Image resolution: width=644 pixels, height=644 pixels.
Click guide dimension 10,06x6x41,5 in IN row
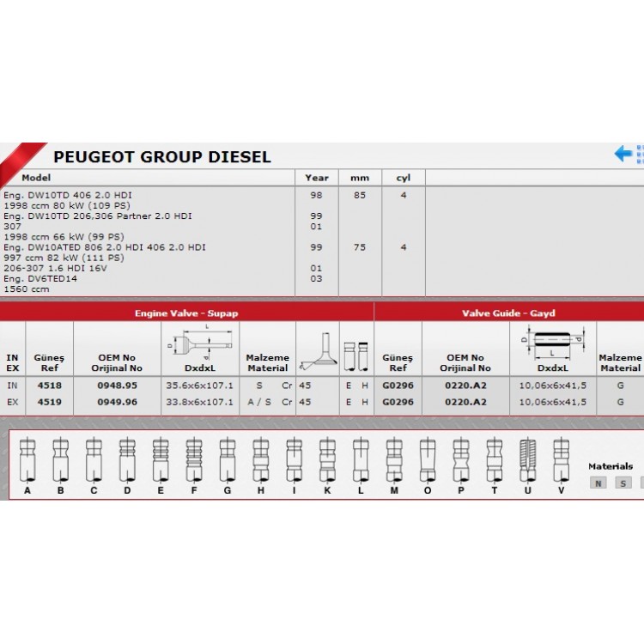coord(553,386)
